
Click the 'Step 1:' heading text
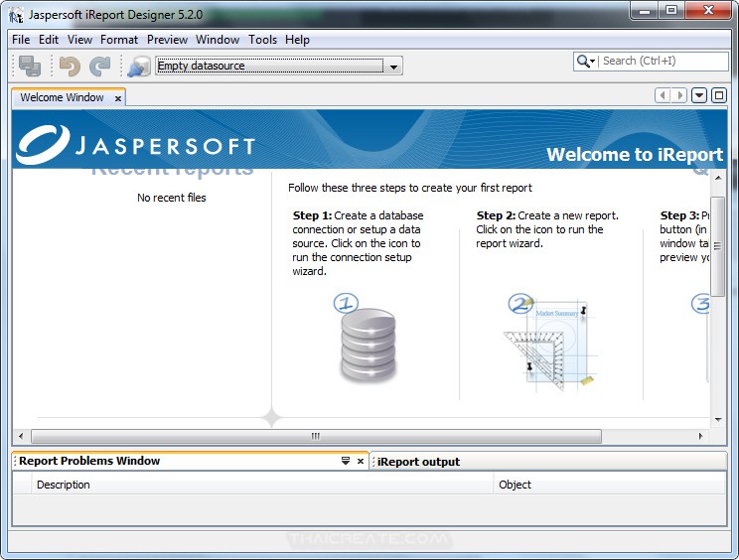312,215
